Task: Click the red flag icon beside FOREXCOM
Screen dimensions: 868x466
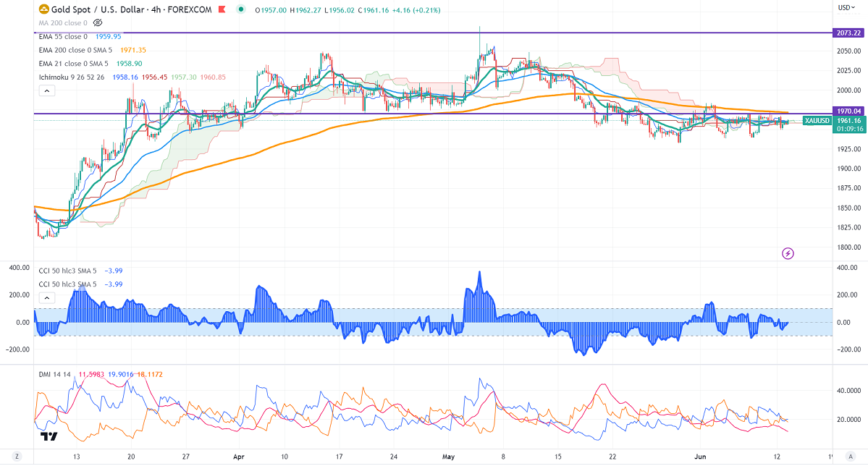Action: click(222, 9)
